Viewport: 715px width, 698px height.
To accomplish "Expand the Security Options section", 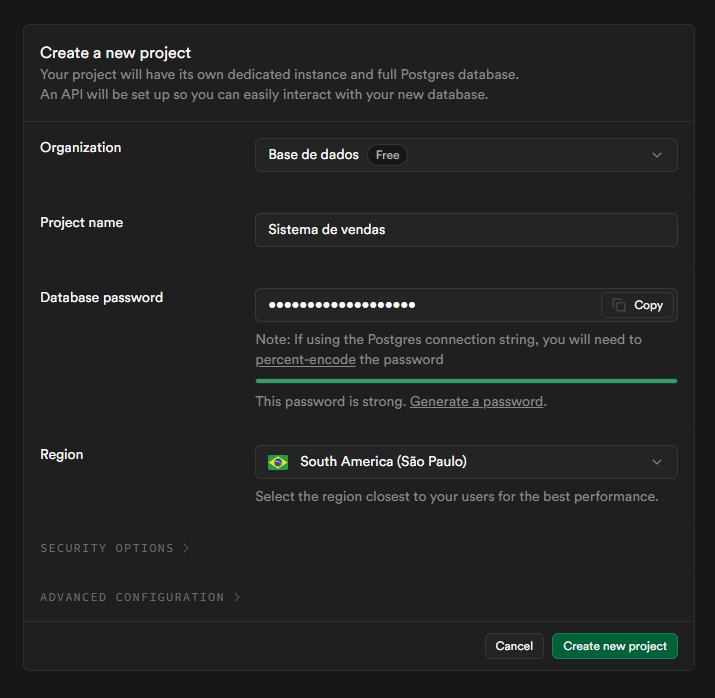I will [x=114, y=548].
